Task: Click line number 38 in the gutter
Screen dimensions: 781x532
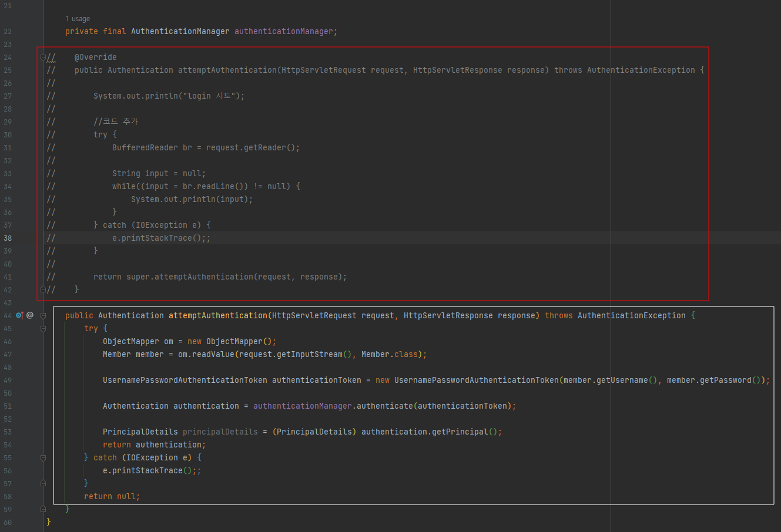Action: [x=8, y=238]
